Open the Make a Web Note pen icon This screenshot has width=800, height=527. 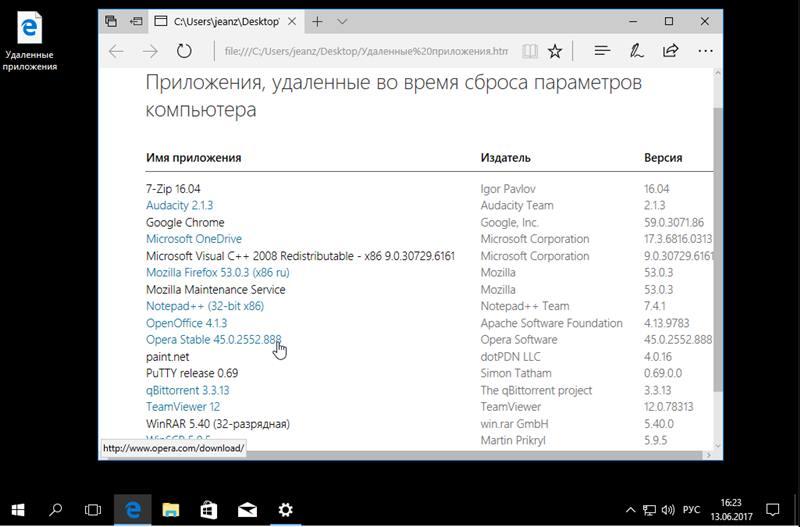(x=636, y=51)
